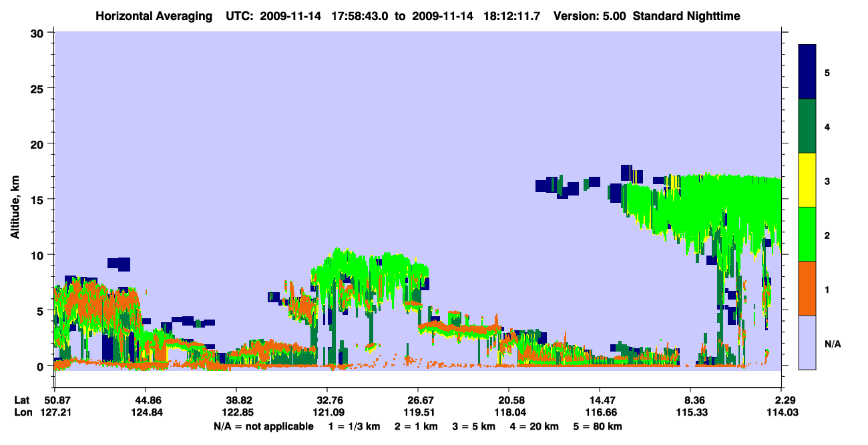Click longitude value 124.84

click(146, 412)
